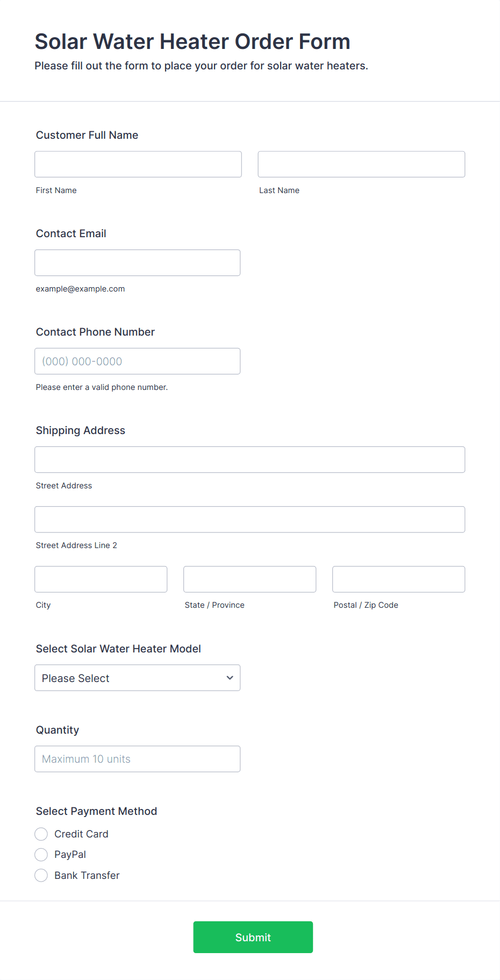This screenshot has height=980, width=500.
Task: Click the dropdown chevron arrow icon
Action: [x=230, y=678]
